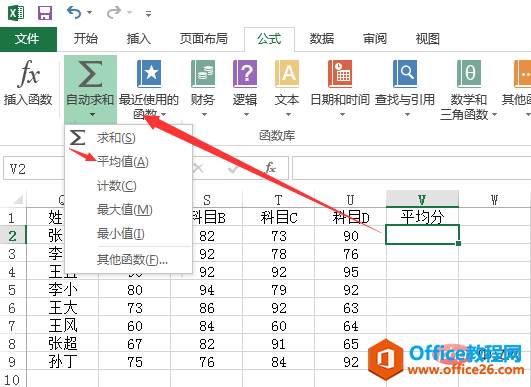Click the Excel application icon
The image size is (531, 387).
pyautogui.click(x=16, y=13)
